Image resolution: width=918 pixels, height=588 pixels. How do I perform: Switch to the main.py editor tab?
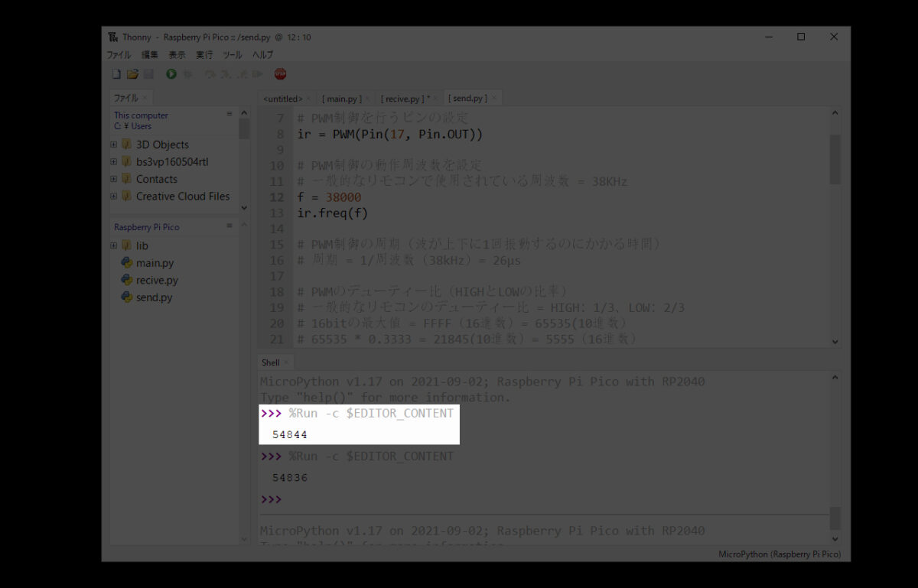click(340, 99)
